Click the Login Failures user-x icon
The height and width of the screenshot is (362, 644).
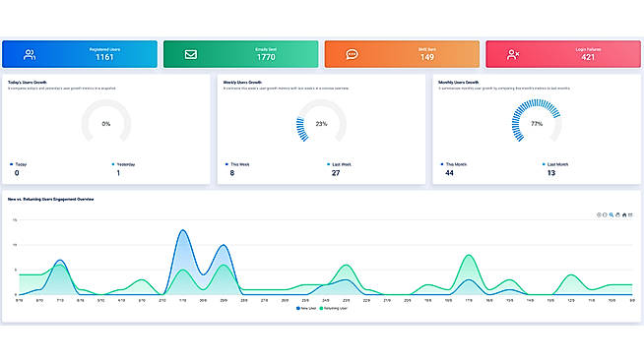(513, 54)
